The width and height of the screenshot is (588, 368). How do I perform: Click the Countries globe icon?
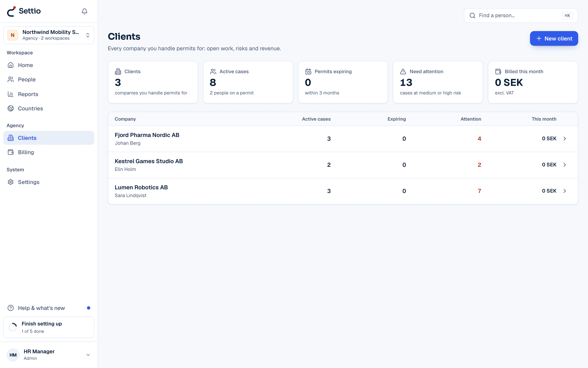click(10, 108)
